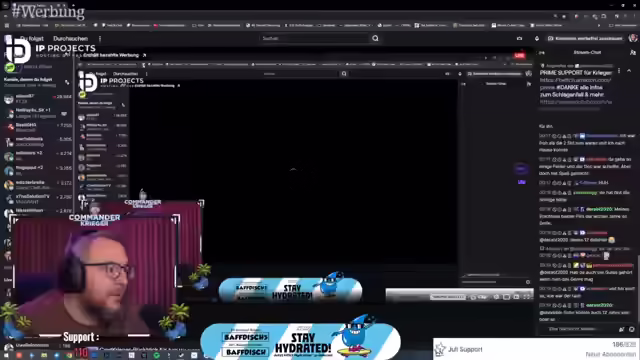640x360 pixels.
Task: Expand the bookmarks bar overflow chevron
Action: [599, 25]
